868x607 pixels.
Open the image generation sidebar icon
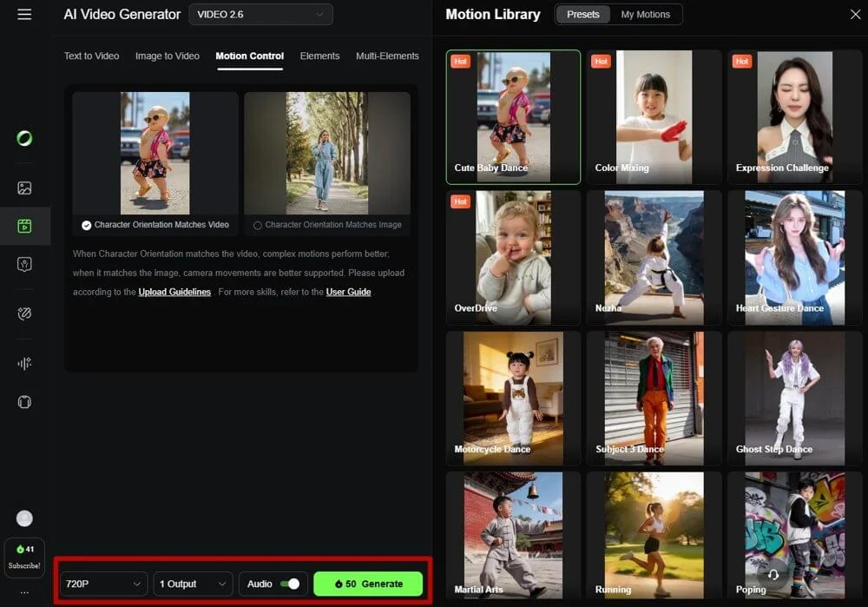(x=24, y=188)
